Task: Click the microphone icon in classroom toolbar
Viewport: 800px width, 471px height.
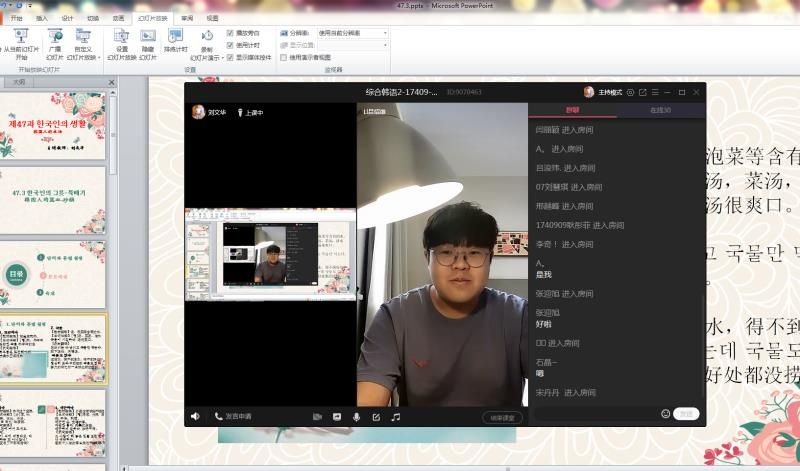Action: point(356,416)
